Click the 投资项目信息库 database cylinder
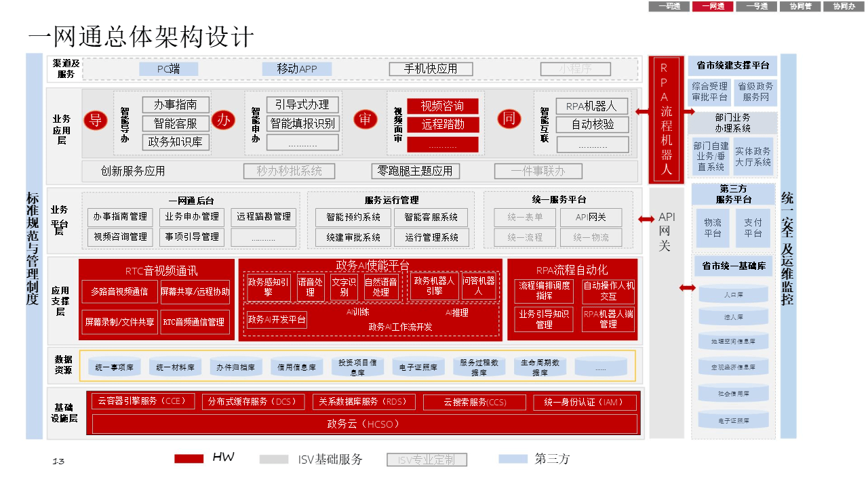 [x=357, y=367]
